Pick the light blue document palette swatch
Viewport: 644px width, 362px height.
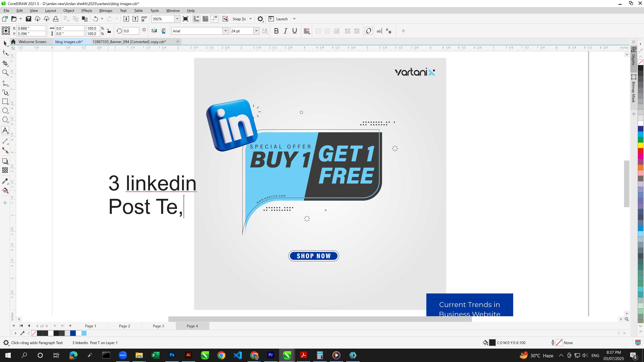tap(84, 333)
